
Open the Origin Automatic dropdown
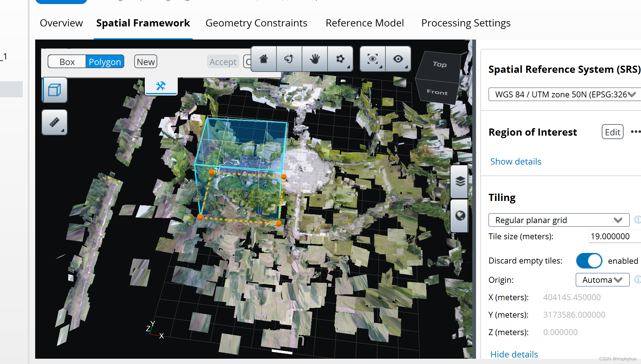pos(602,280)
